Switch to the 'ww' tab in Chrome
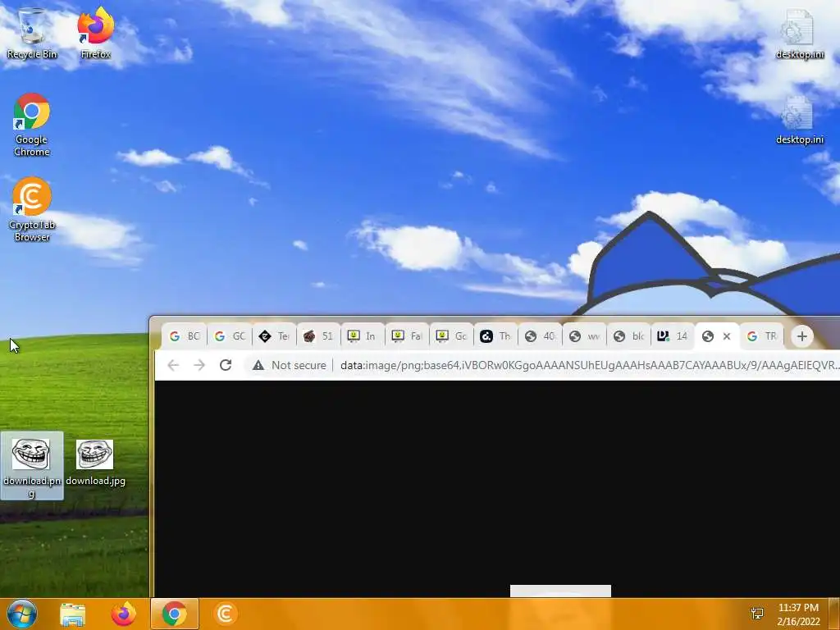This screenshot has height=630, width=840. click(x=584, y=336)
